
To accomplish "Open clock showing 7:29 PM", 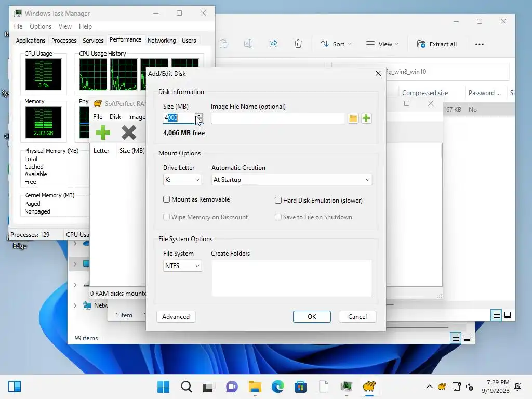I will click(496, 387).
